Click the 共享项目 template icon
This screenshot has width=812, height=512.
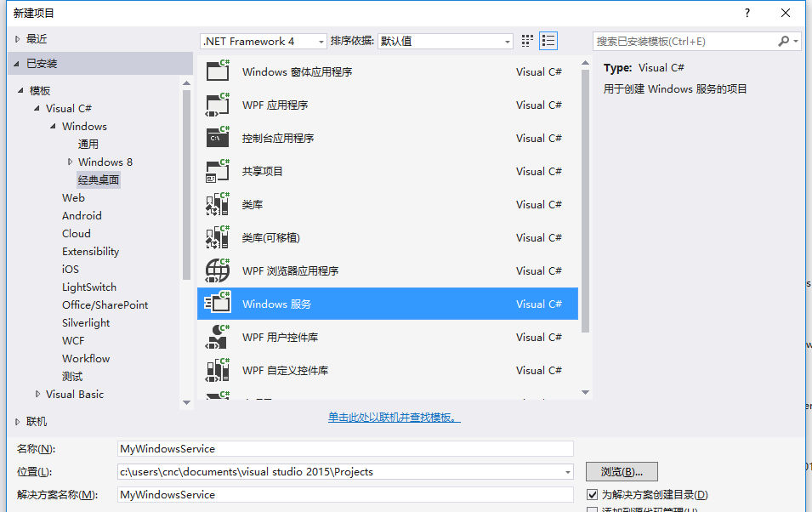point(218,170)
